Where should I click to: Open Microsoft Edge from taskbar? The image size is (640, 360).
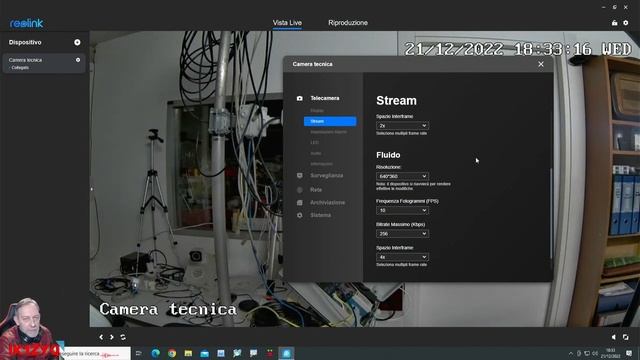coord(156,353)
